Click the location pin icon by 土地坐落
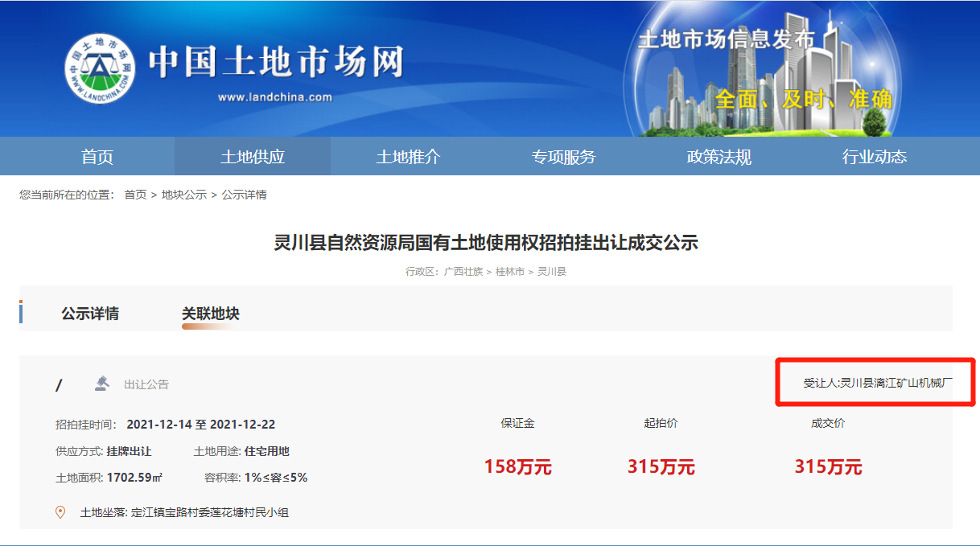Image resolution: width=980 pixels, height=546 pixels. [60, 512]
